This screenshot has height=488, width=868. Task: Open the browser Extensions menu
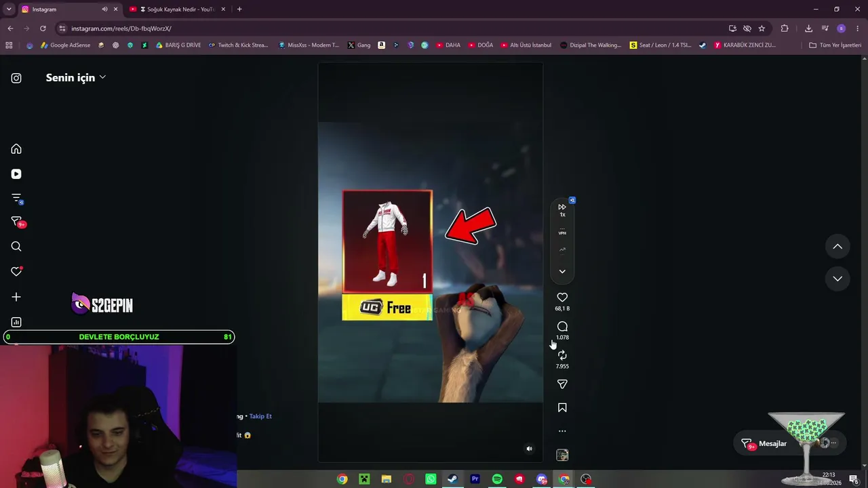click(785, 28)
